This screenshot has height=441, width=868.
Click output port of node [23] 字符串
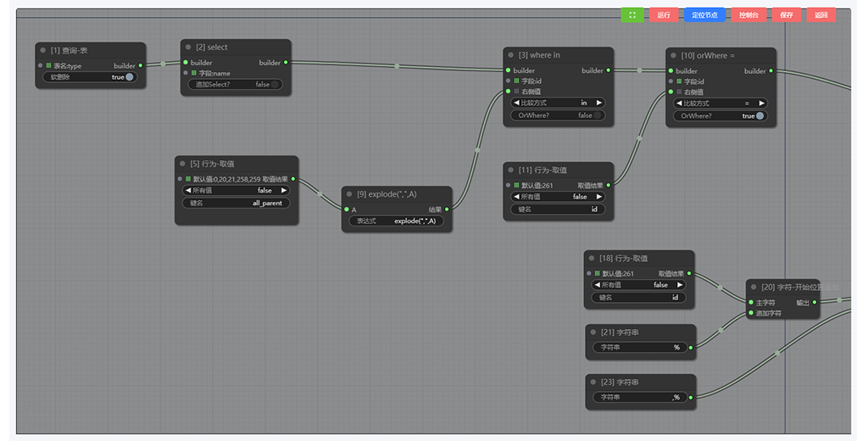(x=691, y=397)
